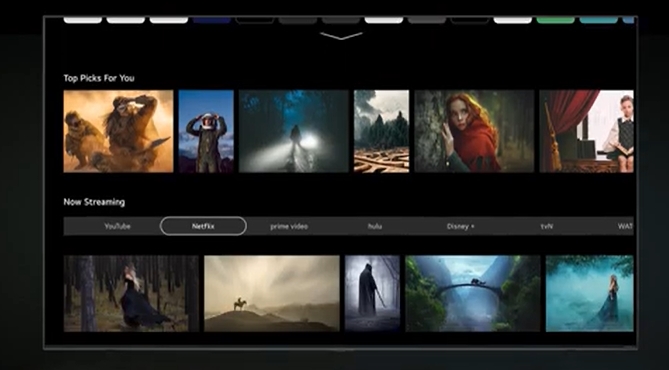Switch to prime video tab
Image resolution: width=669 pixels, height=370 pixels.
pos(289,226)
